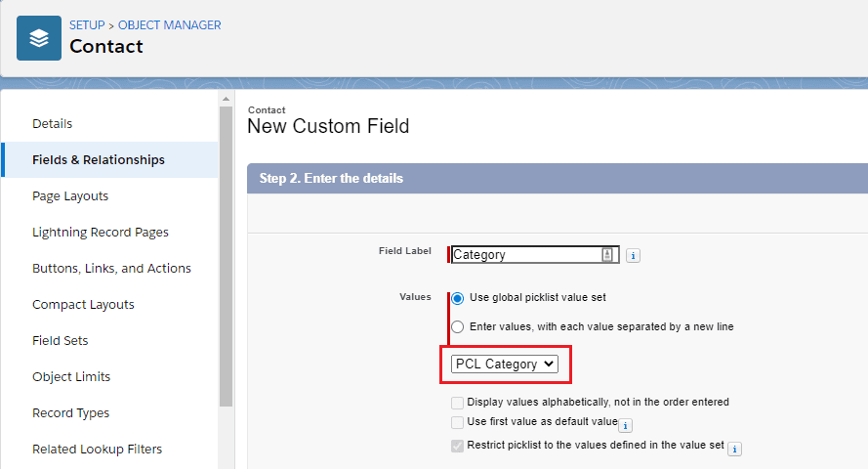Open Lightning Record Pages section
This screenshot has height=472, width=868.
(x=101, y=233)
